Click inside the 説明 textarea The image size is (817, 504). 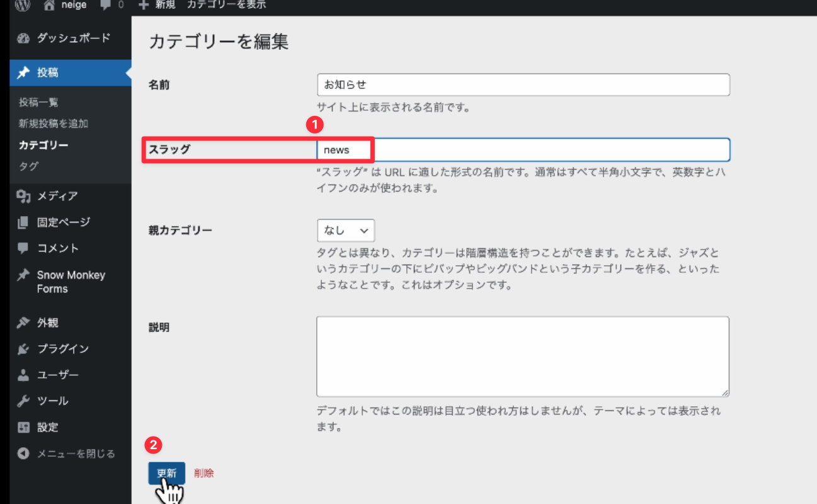pyautogui.click(x=523, y=357)
